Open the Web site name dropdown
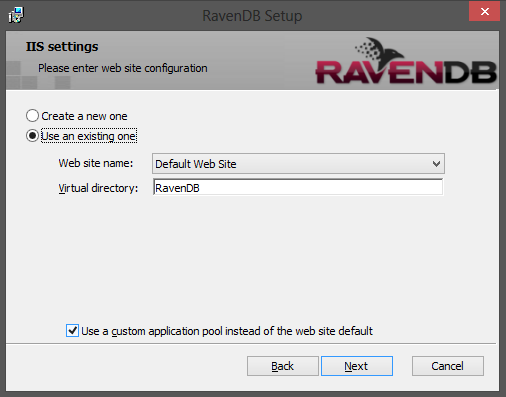Screen dimensions: 506x397 [x=298, y=164]
